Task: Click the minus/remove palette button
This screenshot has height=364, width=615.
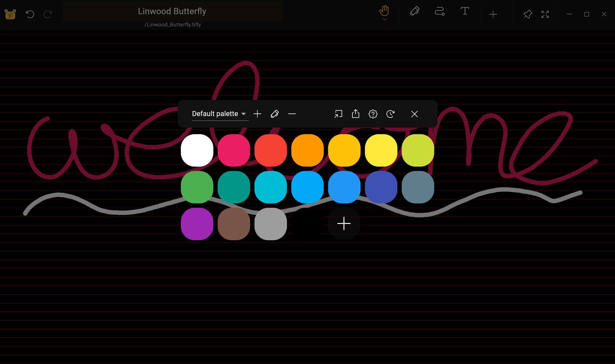Action: [292, 114]
